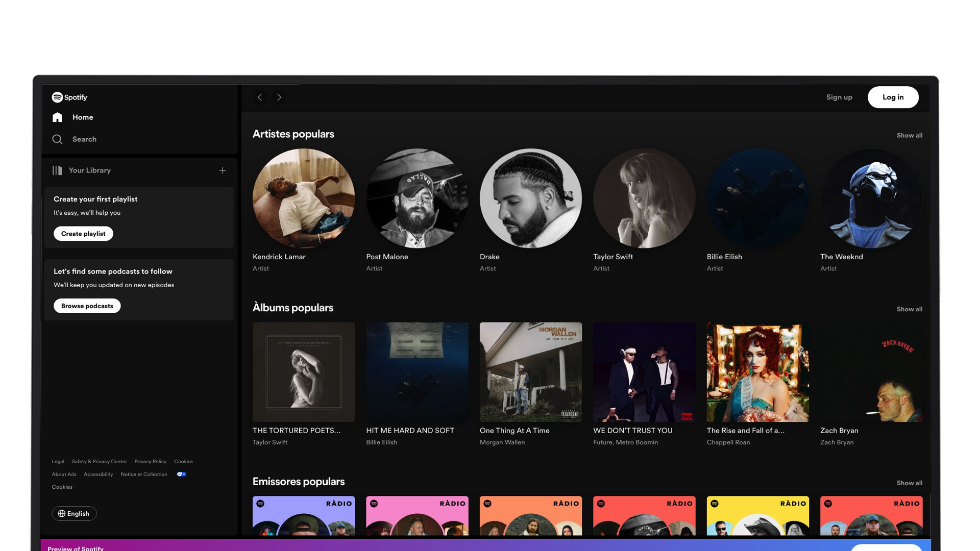
Task: Open Notice at Collection link
Action: point(144,474)
